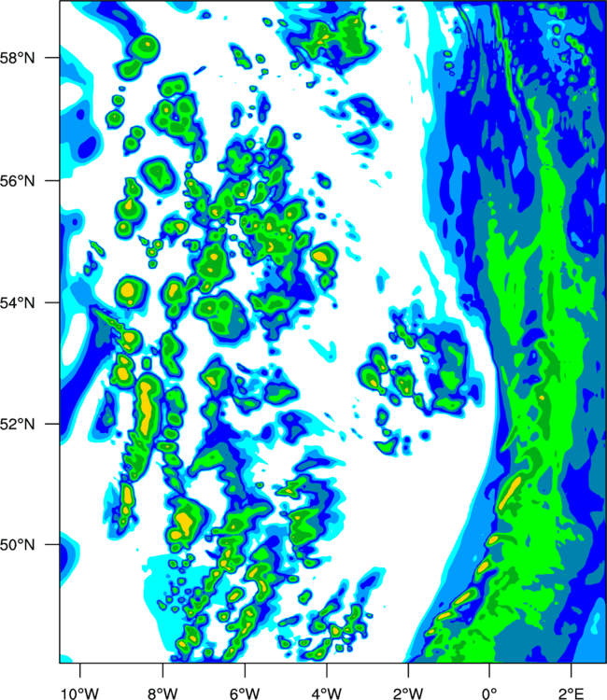Screen dimensions: 607x700
Task: Click the 56°N latitude label
Action: 17,181
